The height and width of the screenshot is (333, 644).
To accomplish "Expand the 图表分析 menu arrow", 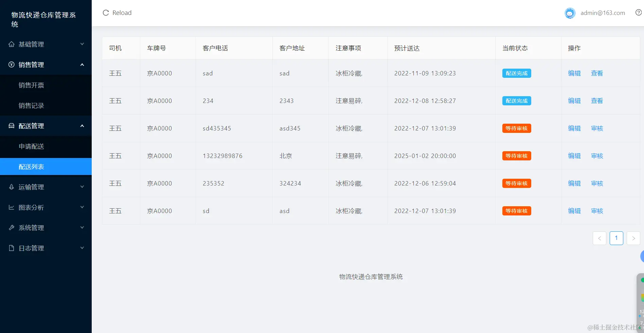I will pyautogui.click(x=82, y=207).
